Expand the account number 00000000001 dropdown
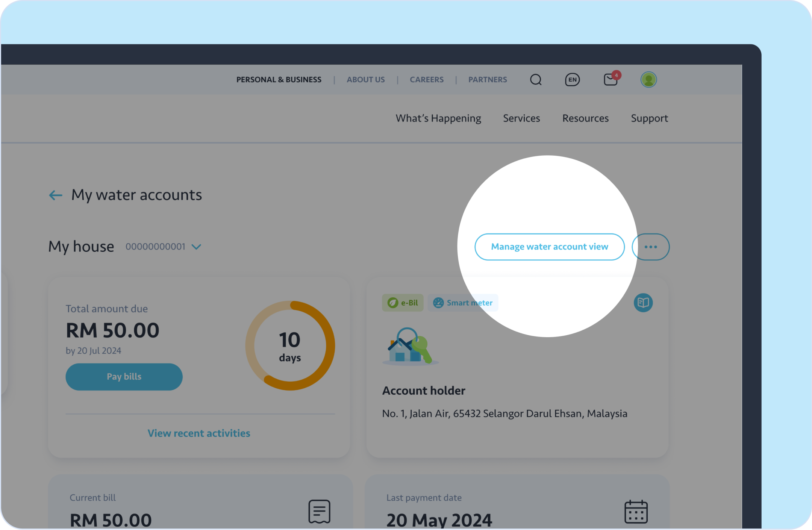This screenshot has height=530, width=812. coord(196,247)
